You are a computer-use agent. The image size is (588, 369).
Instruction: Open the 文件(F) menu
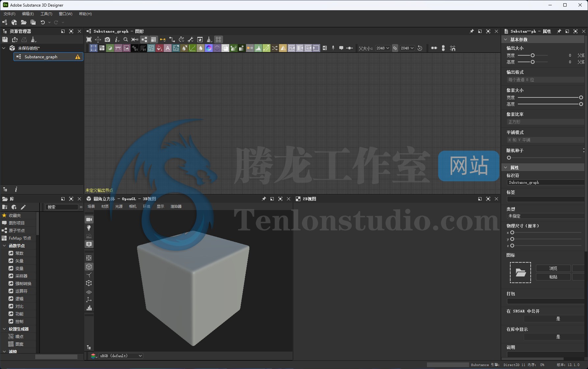(9, 14)
